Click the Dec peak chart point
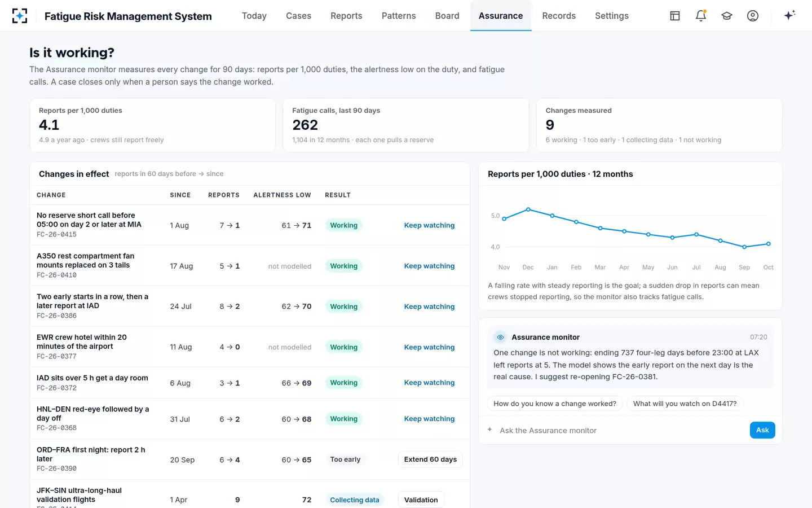This screenshot has height=508, width=812. [528, 209]
